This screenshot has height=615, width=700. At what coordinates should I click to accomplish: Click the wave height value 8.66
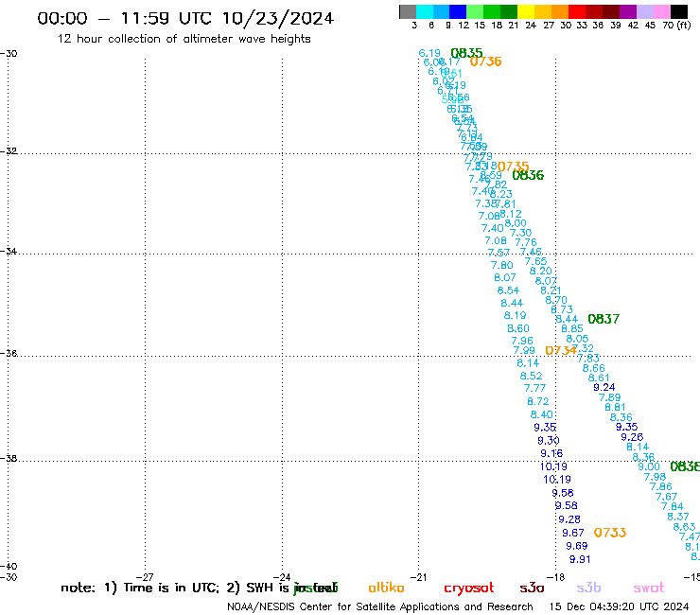point(594,368)
